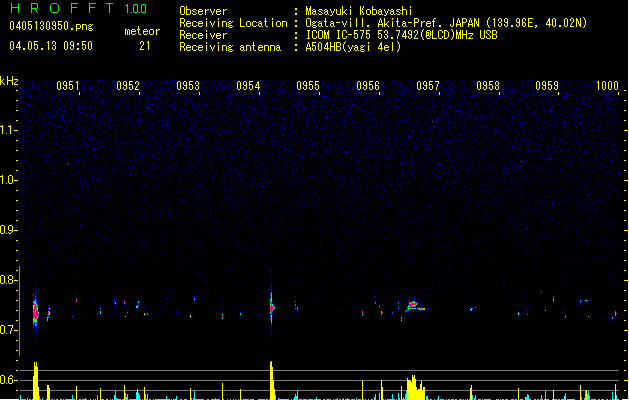The image size is (629, 400).
Task: Click the tall yellow intensity bar below the 0954 echo
Action: [x=272, y=380]
